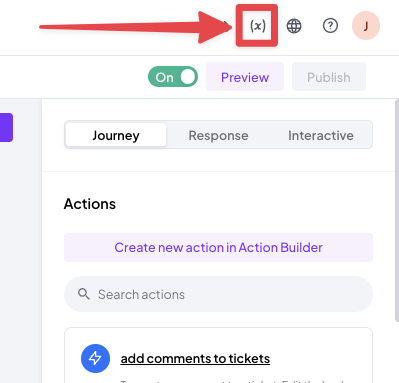
Task: Open the J user avatar menu
Action: 366,26
